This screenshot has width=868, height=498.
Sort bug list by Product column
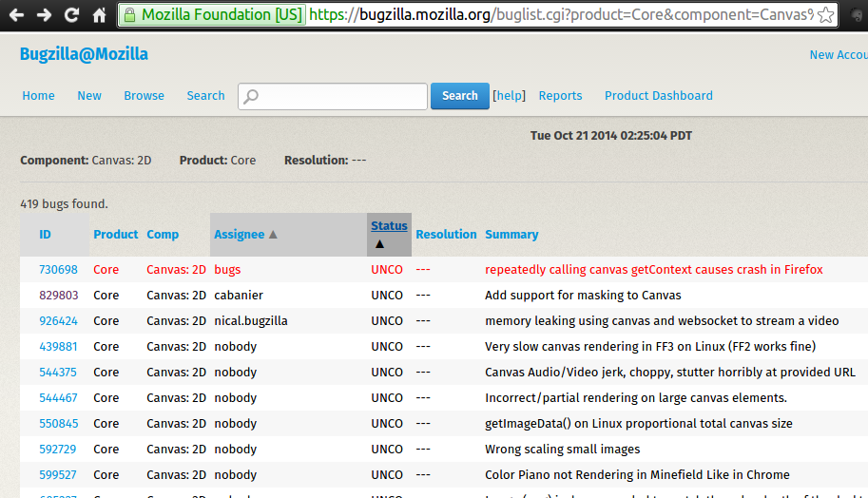tap(115, 235)
